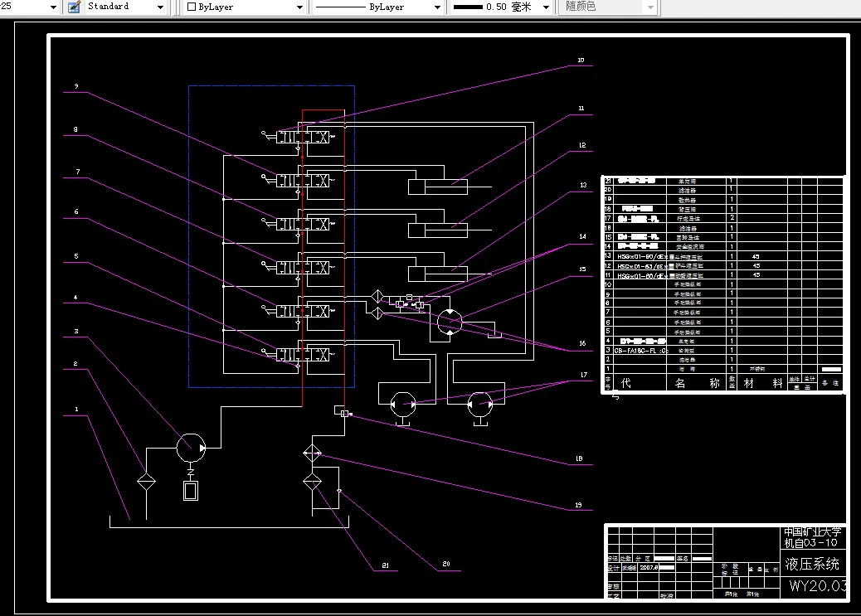Select callout number 8 label
This screenshot has width=861, height=616.
point(75,129)
